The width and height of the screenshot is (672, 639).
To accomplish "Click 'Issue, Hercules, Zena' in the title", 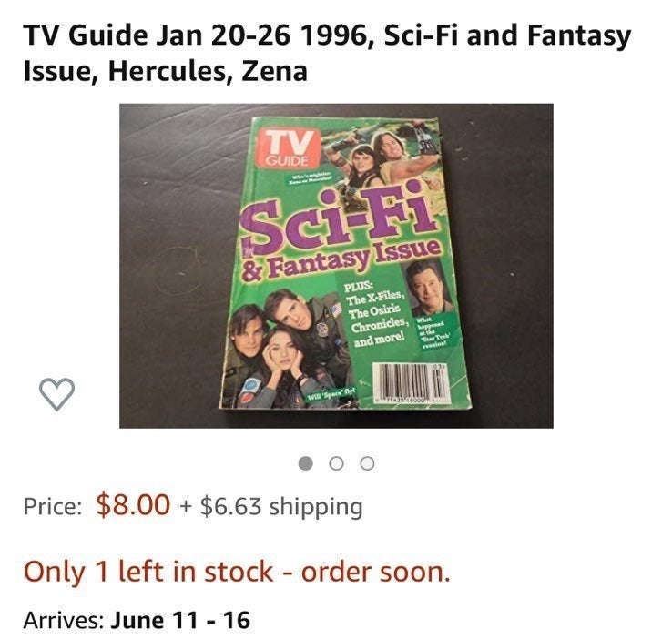I will (x=165, y=71).
